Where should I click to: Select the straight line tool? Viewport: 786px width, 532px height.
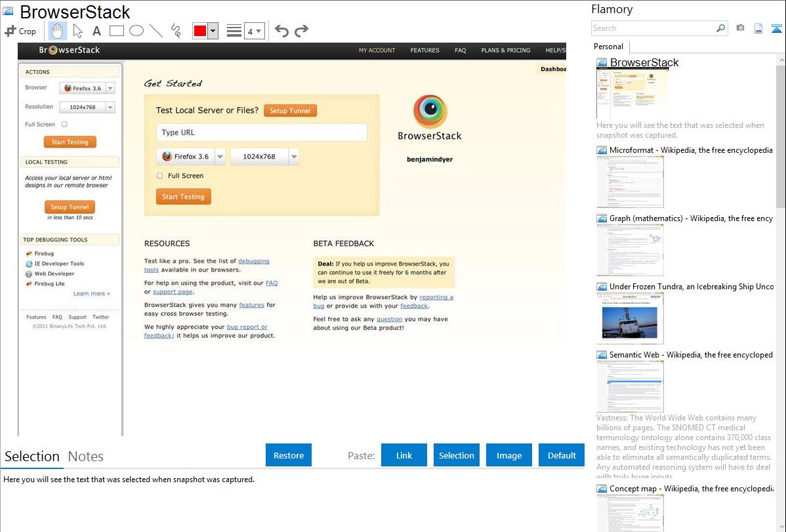[156, 31]
